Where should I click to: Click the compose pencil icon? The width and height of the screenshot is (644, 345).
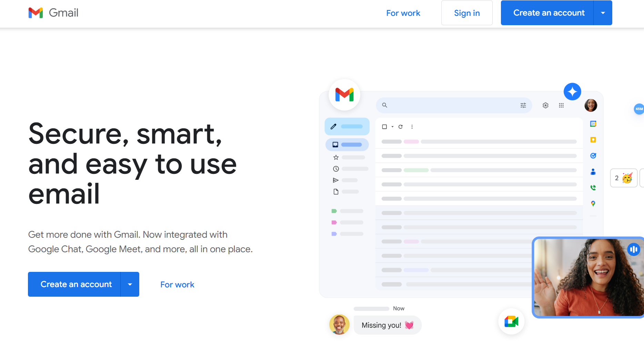(333, 127)
